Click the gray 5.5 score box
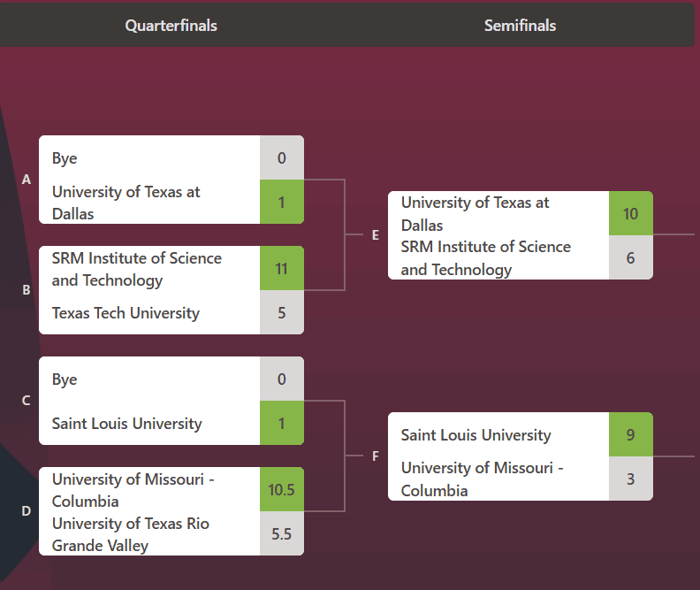 click(x=282, y=534)
